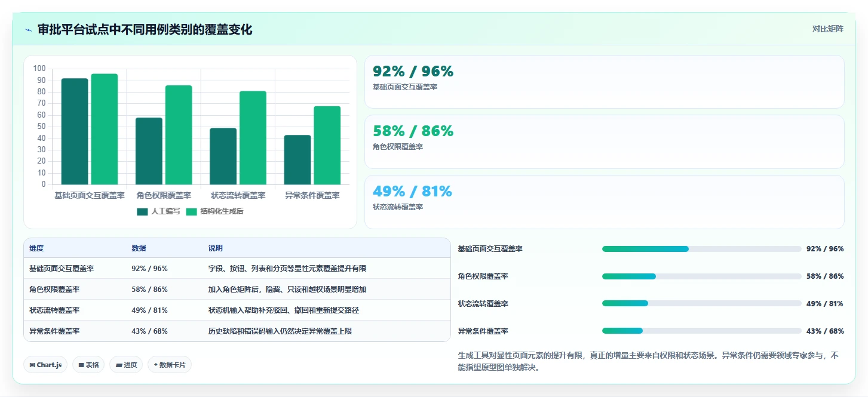The width and height of the screenshot is (868, 397).
Task: Click the 状态流转覆盖率 x-axis label in the chart
Action: tap(238, 195)
